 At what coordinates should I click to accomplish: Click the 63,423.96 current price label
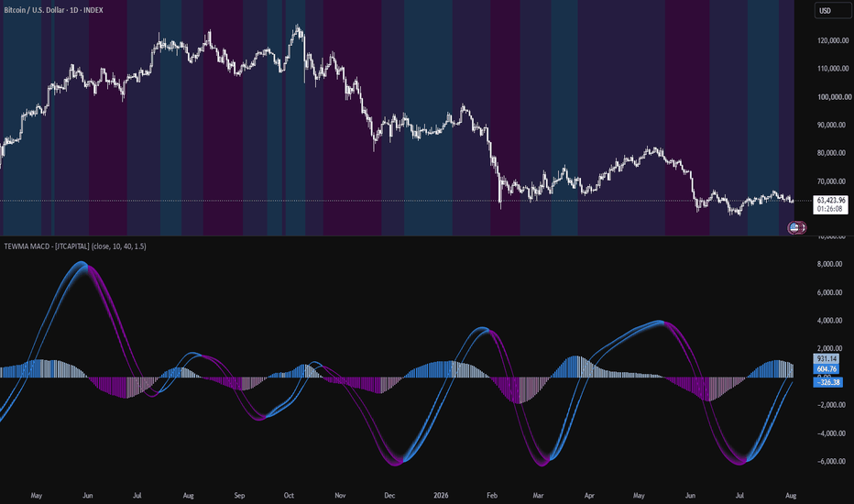click(x=830, y=201)
